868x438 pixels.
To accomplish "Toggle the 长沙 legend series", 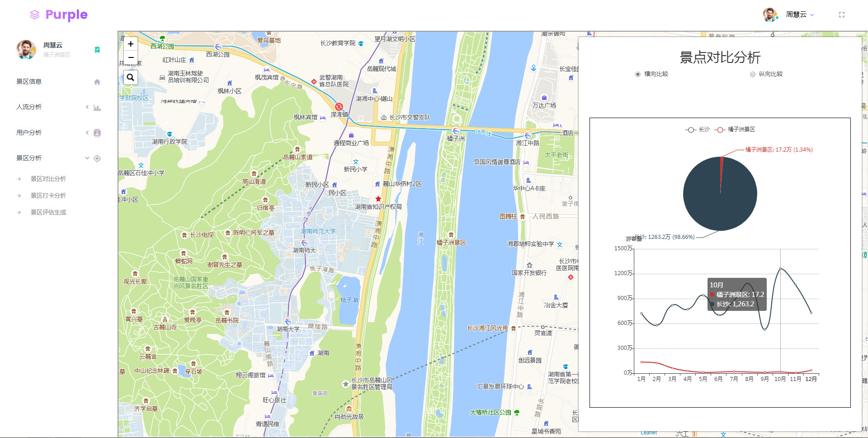I will point(698,129).
